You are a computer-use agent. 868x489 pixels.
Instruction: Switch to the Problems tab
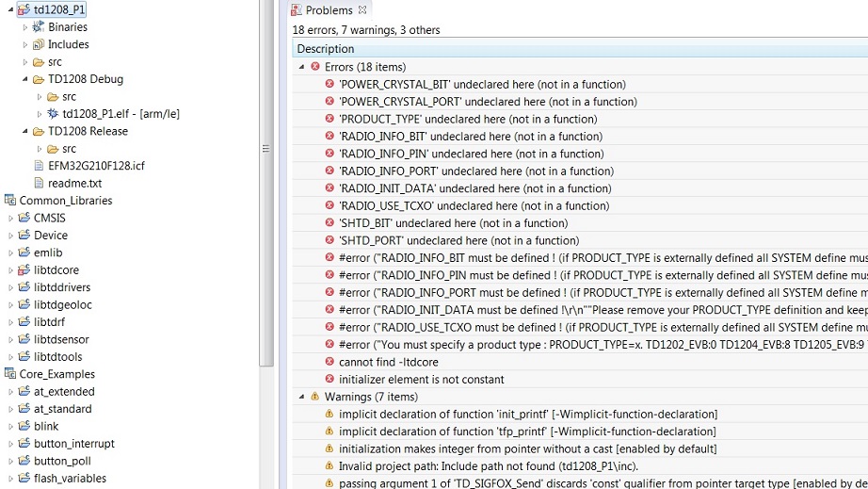click(x=329, y=10)
